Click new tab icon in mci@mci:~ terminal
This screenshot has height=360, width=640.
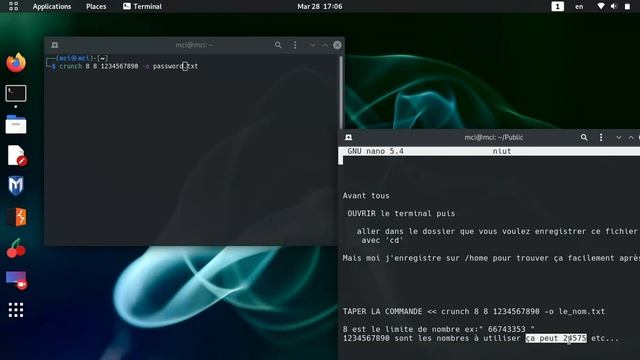[x=55, y=45]
